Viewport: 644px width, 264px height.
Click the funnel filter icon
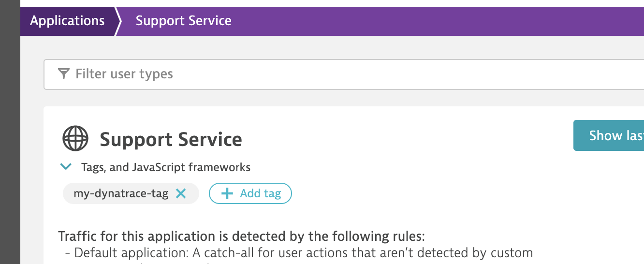tap(63, 74)
